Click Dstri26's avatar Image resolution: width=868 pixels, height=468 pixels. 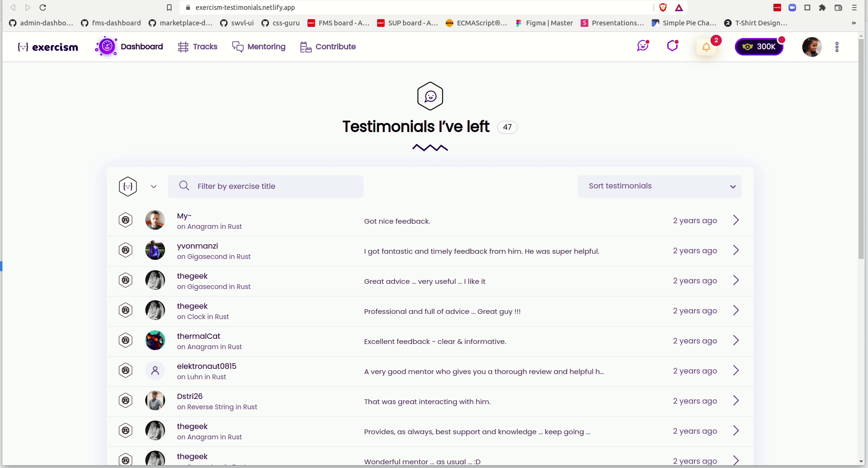click(155, 400)
